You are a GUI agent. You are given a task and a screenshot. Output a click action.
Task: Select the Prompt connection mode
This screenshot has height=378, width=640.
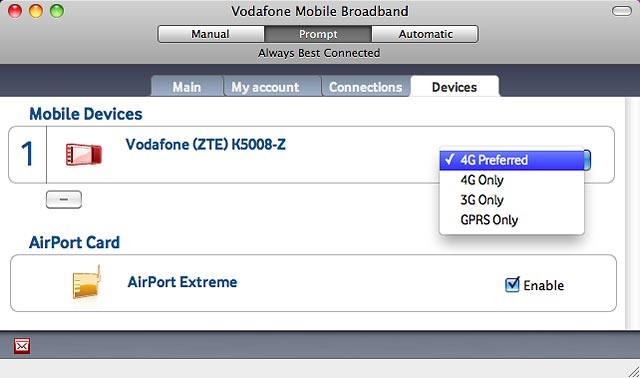(x=318, y=34)
